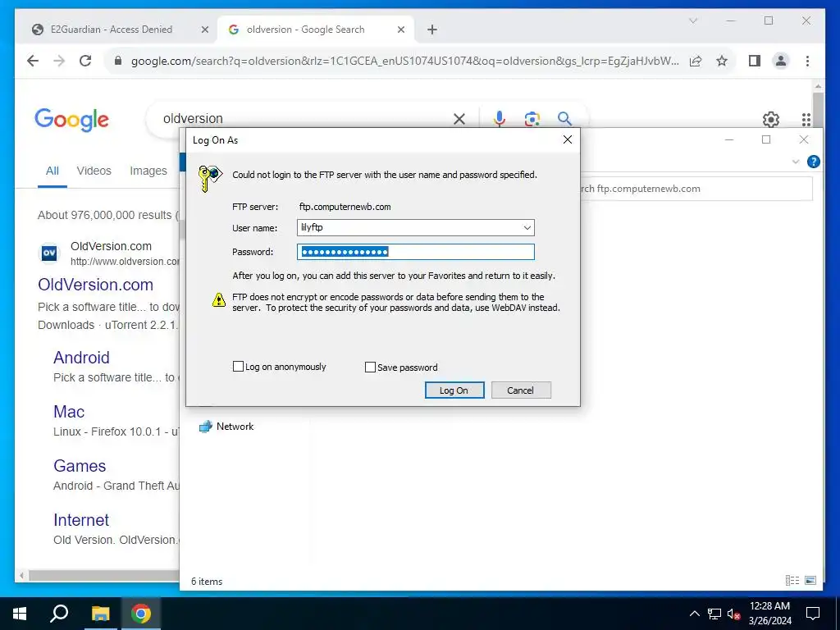Screen dimensions: 840x630
Task: Switch Explorer to large icons view
Action: click(x=810, y=580)
